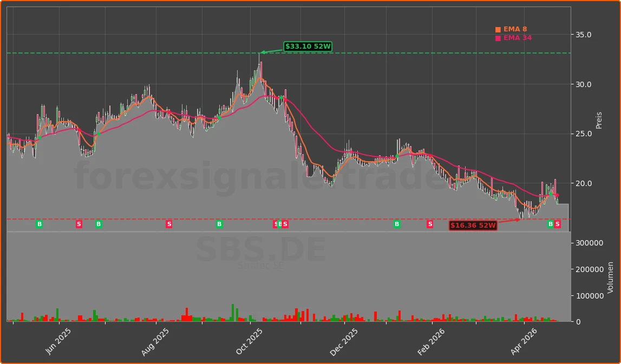
Task: Select the EMA 8 legend label
Action: (x=515, y=29)
